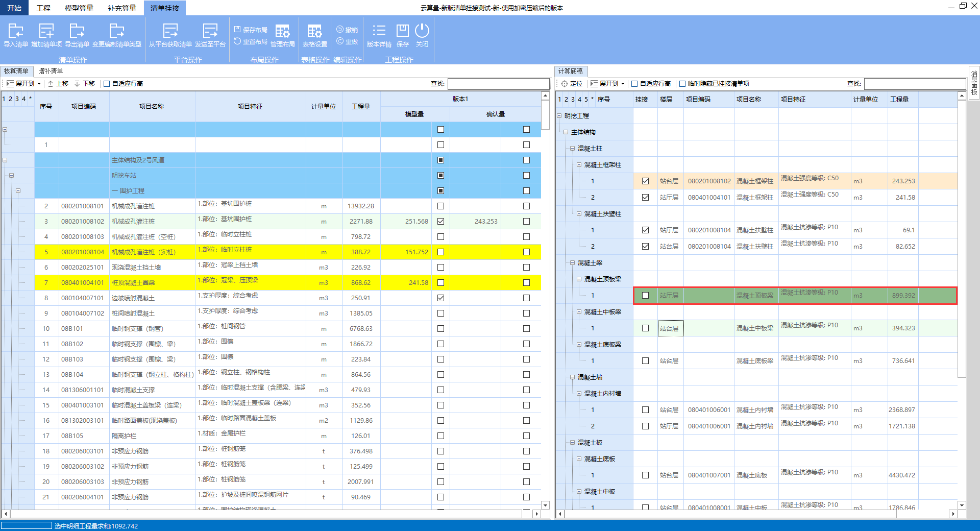The image size is (980, 531).
Task: Click 从平台获取清单 icon
Action: click(x=170, y=31)
